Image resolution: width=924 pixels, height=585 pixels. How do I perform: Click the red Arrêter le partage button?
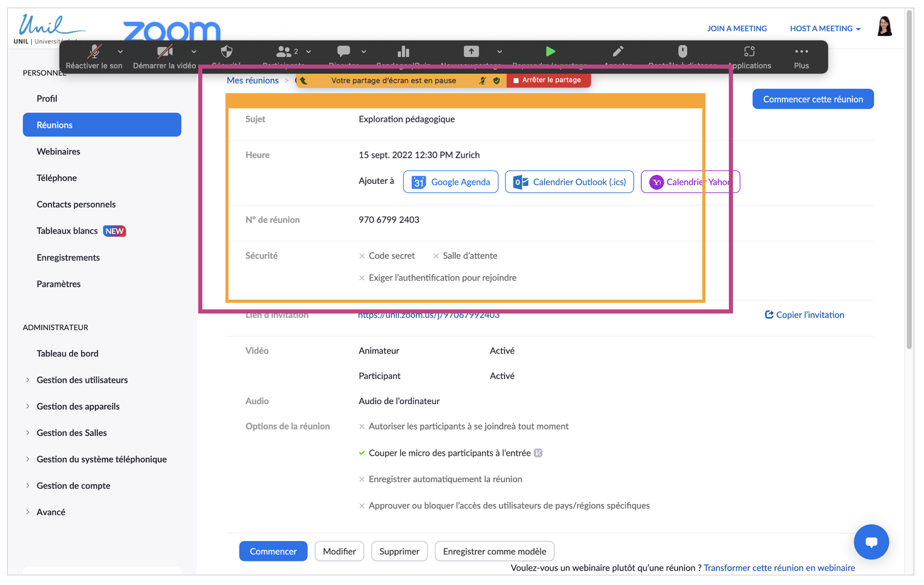pyautogui.click(x=548, y=80)
